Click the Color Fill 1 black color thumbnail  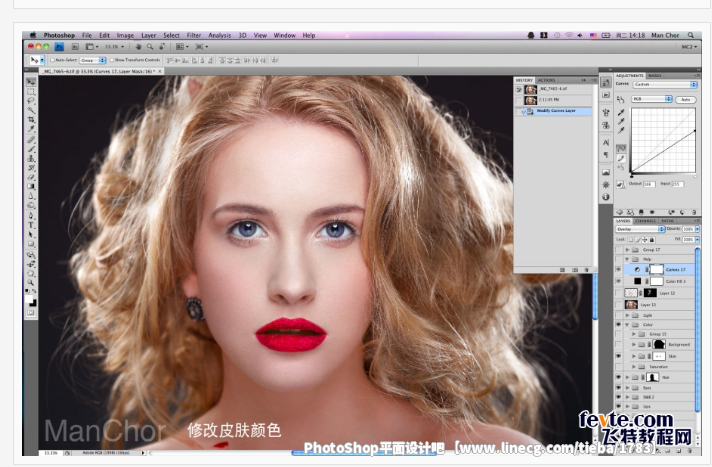tap(638, 282)
